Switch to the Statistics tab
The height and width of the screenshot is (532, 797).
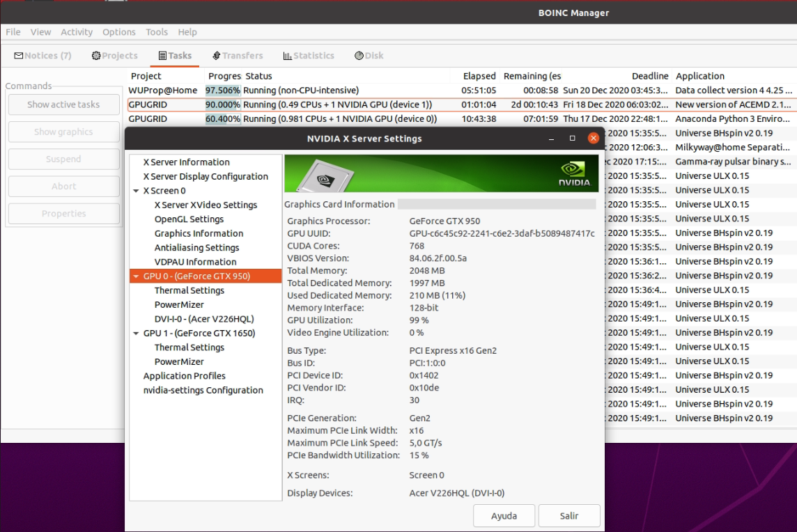click(309, 56)
